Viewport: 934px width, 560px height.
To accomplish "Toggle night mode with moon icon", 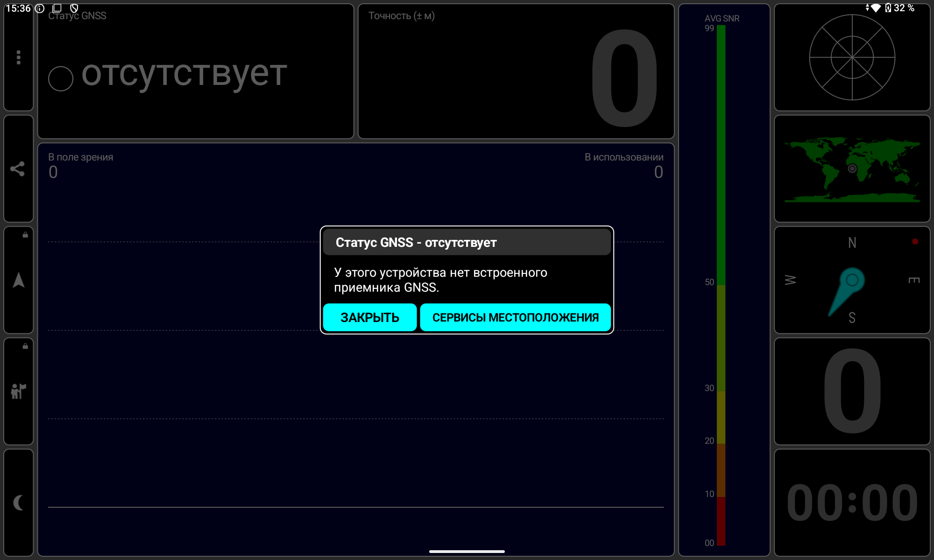I will (18, 503).
